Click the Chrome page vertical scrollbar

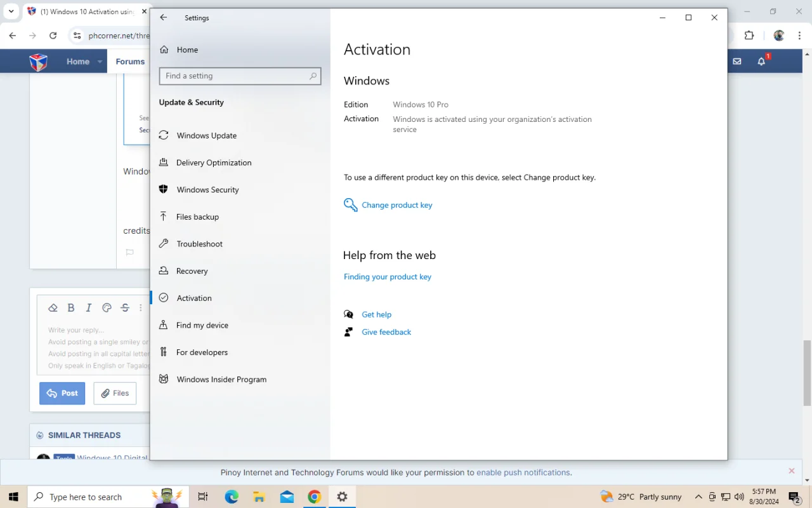[x=807, y=373]
